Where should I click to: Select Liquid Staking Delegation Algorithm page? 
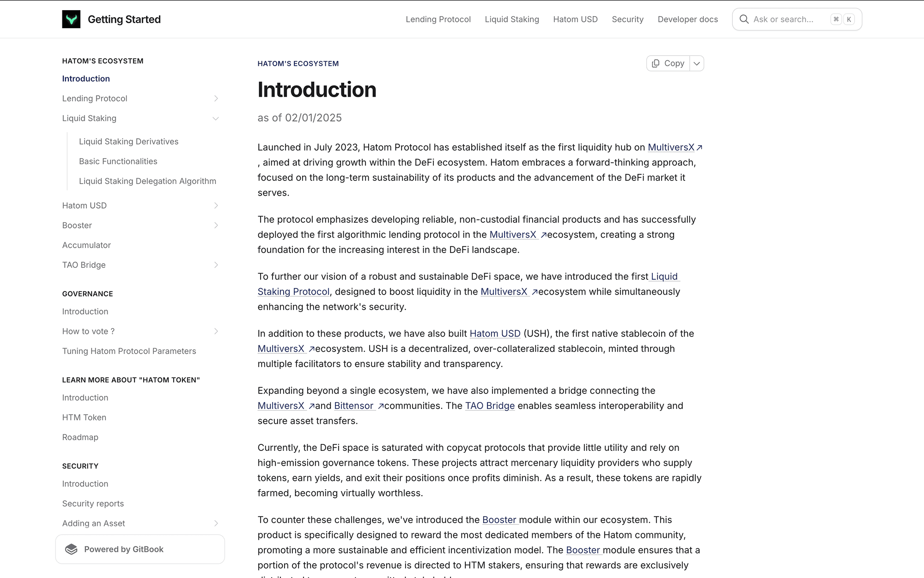pos(147,181)
